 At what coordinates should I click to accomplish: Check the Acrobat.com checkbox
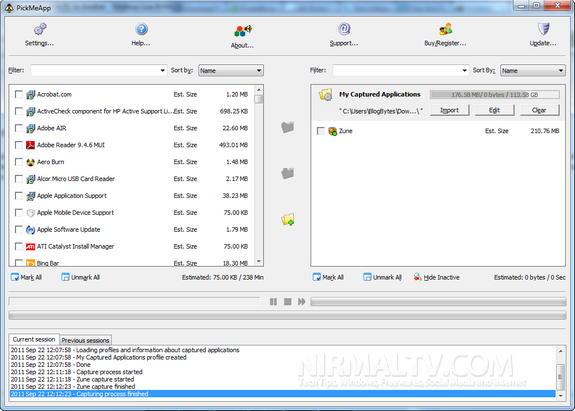[18, 94]
